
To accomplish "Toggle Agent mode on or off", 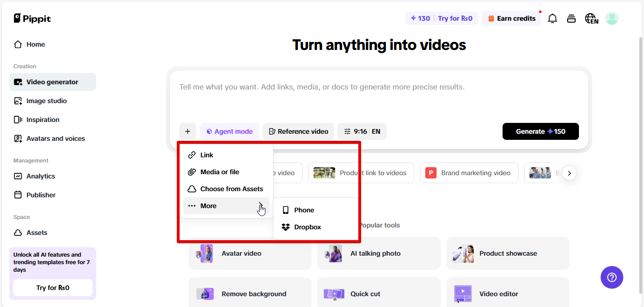I will tap(229, 131).
